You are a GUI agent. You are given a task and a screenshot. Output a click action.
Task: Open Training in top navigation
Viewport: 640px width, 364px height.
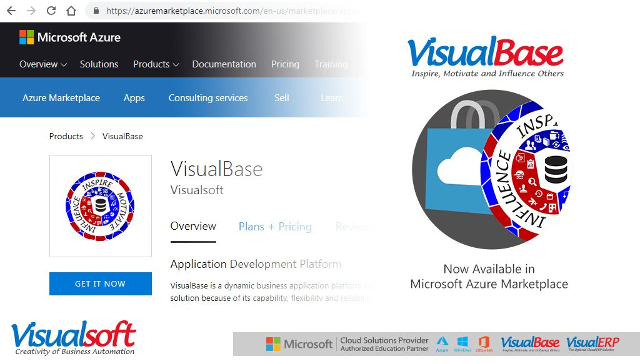tap(331, 64)
